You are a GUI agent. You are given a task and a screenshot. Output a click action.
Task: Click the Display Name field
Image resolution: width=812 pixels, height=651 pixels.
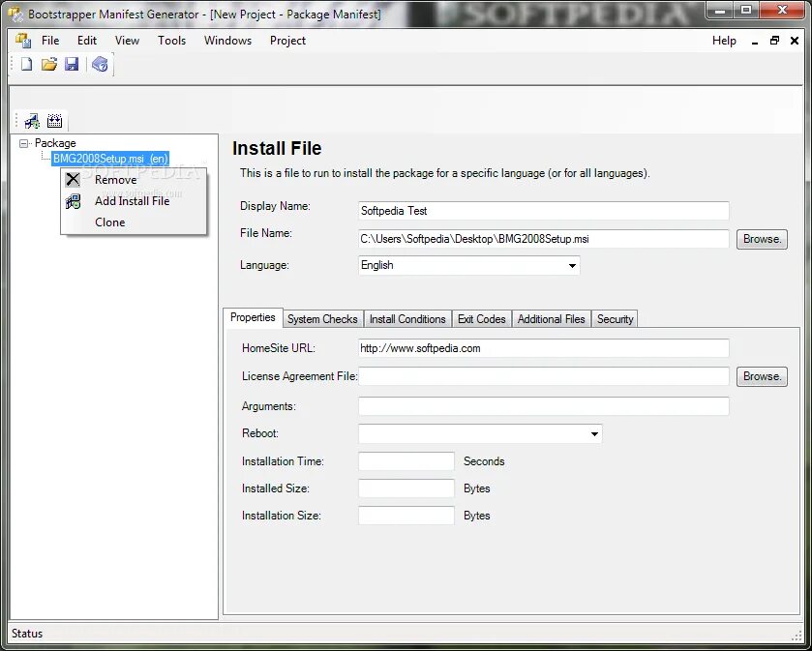point(544,211)
